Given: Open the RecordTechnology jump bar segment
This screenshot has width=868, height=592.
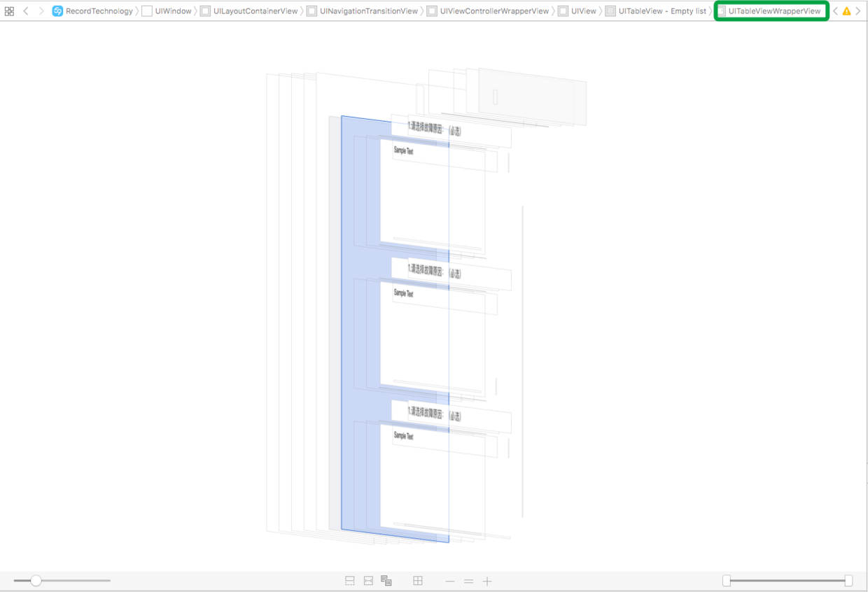Looking at the screenshot, I should click(92, 11).
